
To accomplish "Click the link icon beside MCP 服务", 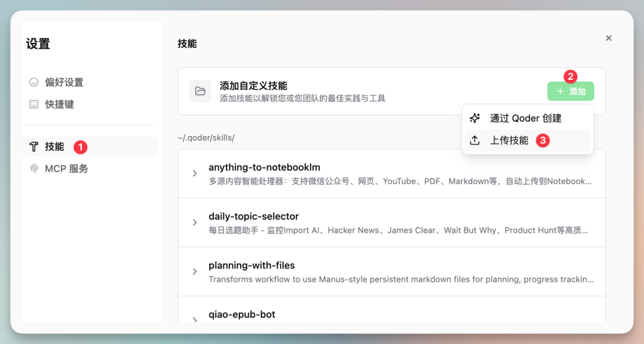I will click(34, 168).
